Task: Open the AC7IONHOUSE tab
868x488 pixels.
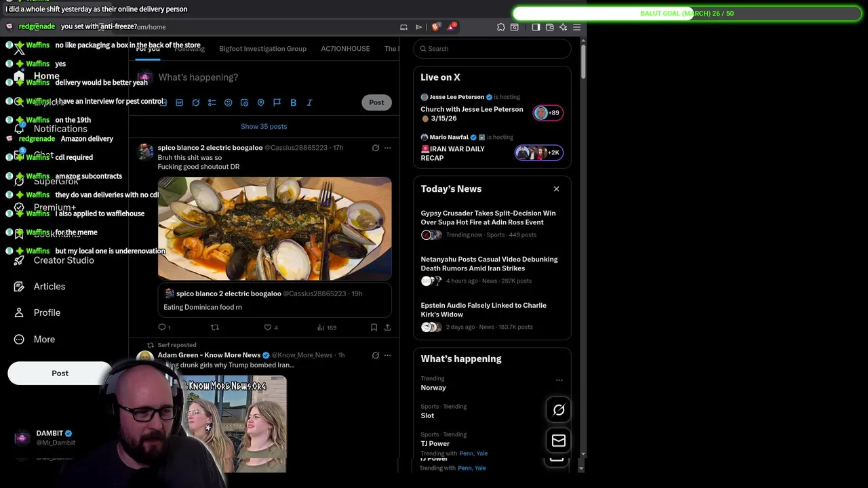Action: pos(345,49)
